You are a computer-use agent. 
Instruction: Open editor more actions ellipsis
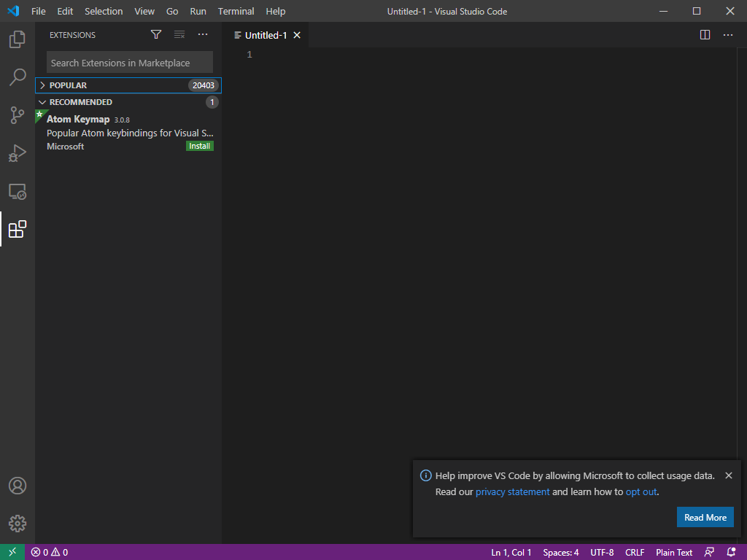click(728, 35)
